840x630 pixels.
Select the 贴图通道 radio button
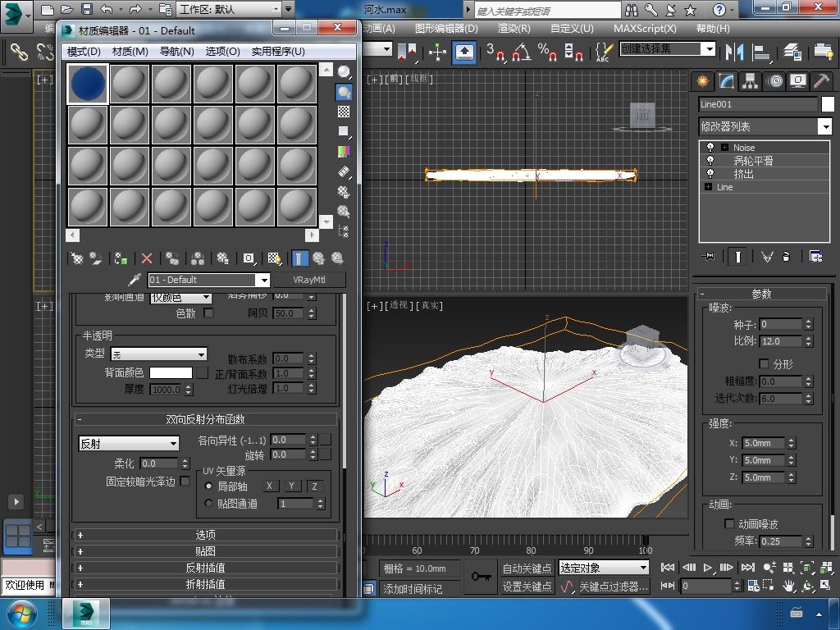[208, 504]
